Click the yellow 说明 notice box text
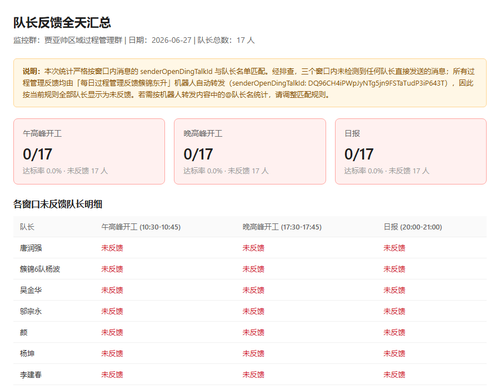 (249, 83)
